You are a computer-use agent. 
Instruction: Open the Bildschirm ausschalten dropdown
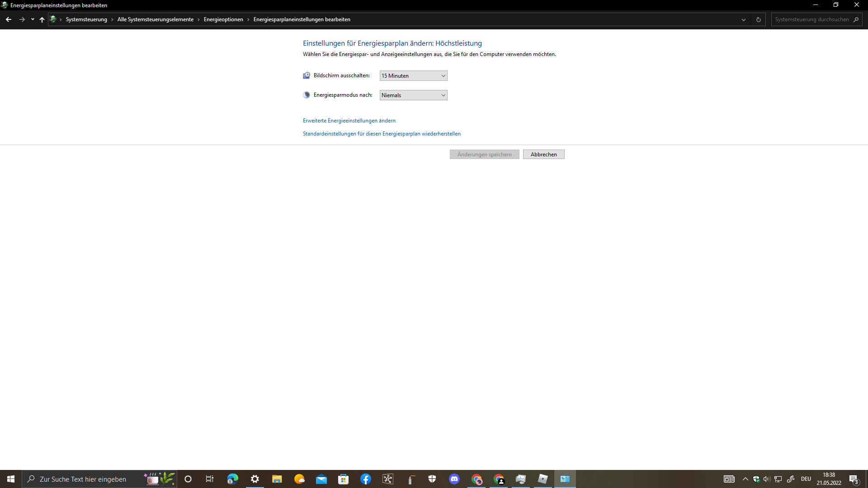click(x=413, y=76)
